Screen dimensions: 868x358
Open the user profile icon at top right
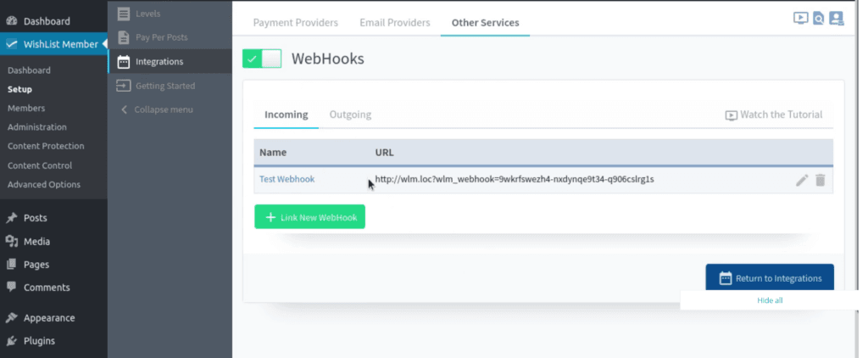pyautogui.click(x=837, y=19)
